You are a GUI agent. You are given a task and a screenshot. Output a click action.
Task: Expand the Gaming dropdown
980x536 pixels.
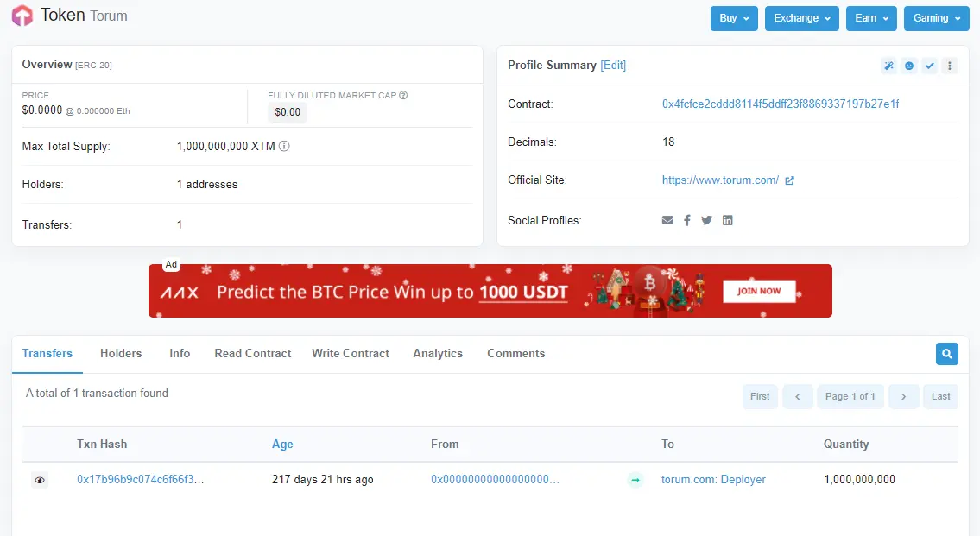[x=936, y=18]
